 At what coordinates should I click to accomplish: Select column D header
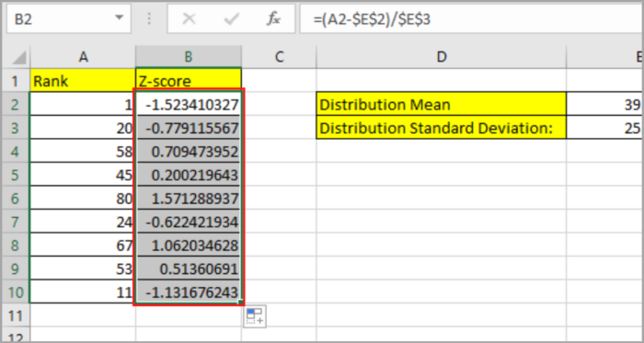click(441, 57)
